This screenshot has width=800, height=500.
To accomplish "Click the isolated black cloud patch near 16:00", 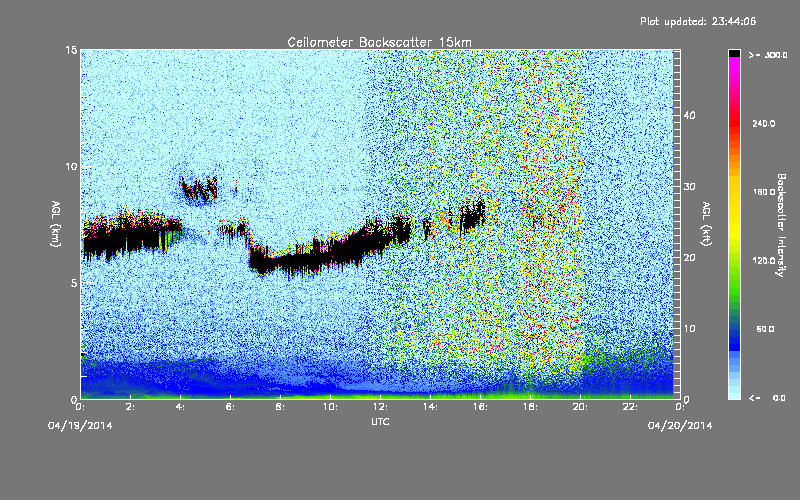I will click(x=472, y=215).
